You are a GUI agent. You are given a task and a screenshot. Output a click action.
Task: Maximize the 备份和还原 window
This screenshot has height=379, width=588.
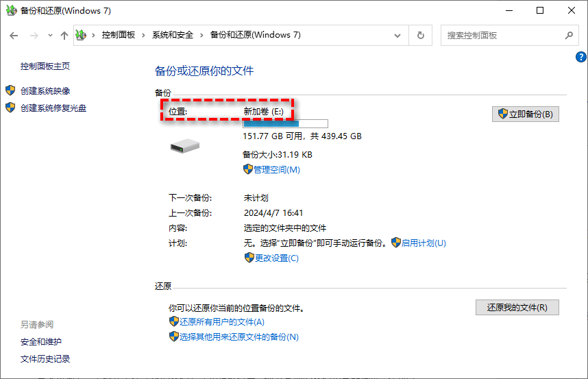point(540,10)
